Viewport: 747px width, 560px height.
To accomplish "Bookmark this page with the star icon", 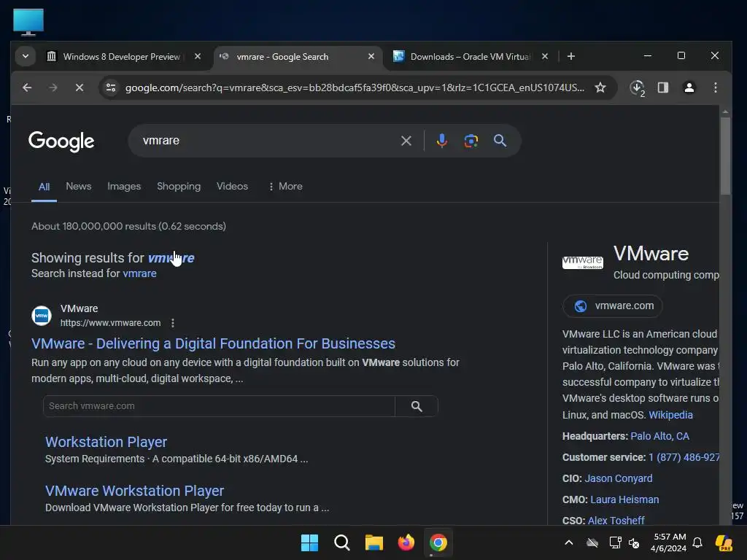I will [600, 87].
